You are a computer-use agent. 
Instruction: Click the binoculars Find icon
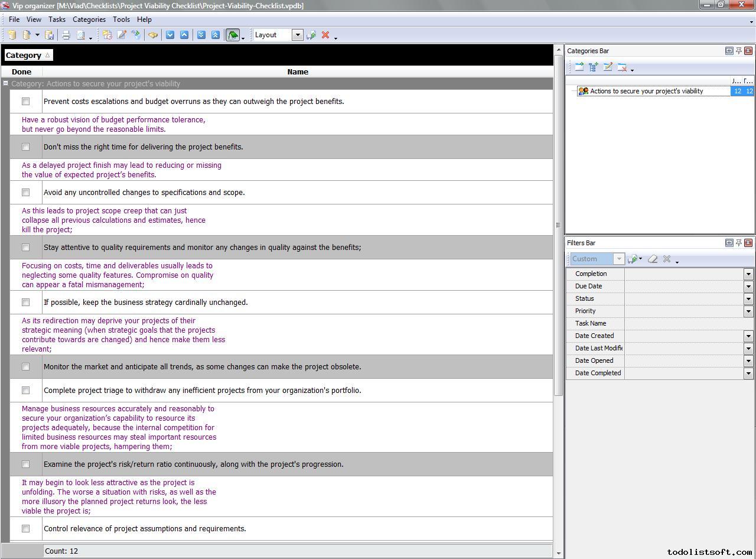pos(153,35)
